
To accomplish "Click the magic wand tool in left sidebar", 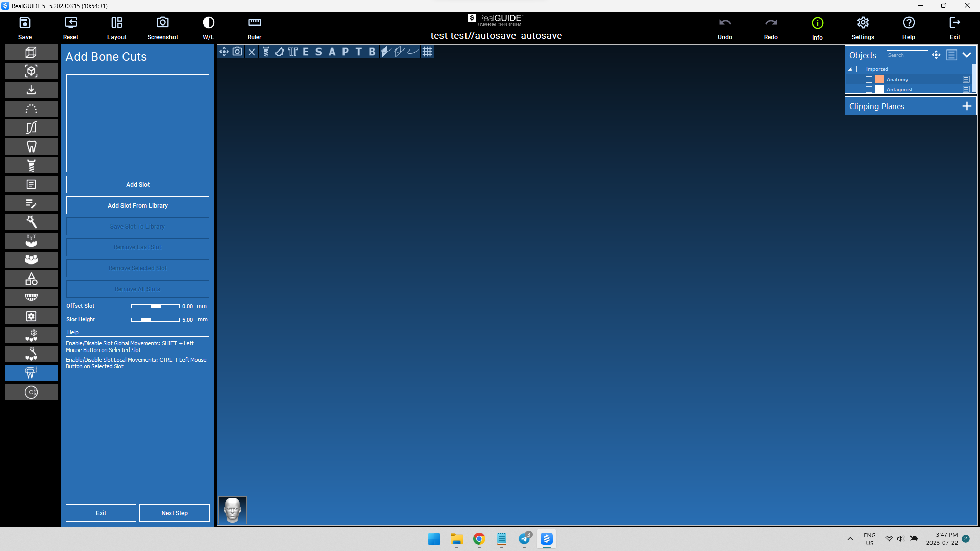I will click(x=31, y=222).
